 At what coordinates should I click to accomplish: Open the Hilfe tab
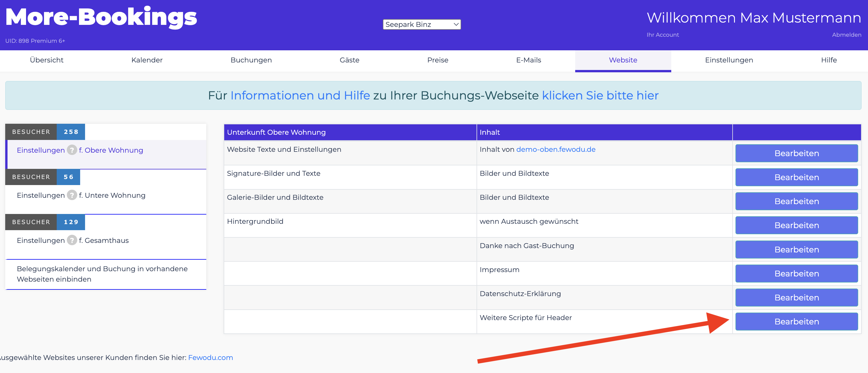click(829, 60)
